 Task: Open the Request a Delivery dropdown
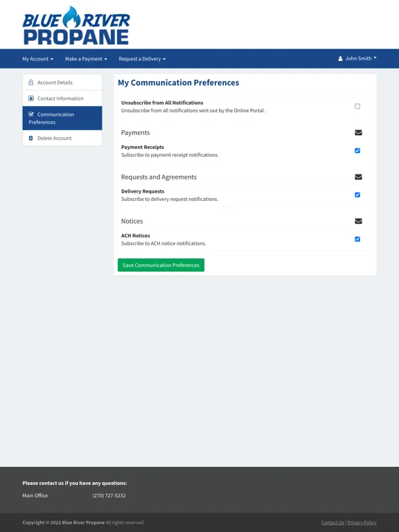(x=142, y=59)
